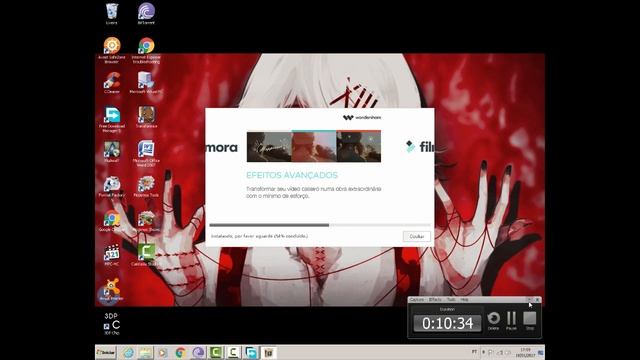Click the Windows Start button
Screen dimensions: 640x360
point(106,352)
